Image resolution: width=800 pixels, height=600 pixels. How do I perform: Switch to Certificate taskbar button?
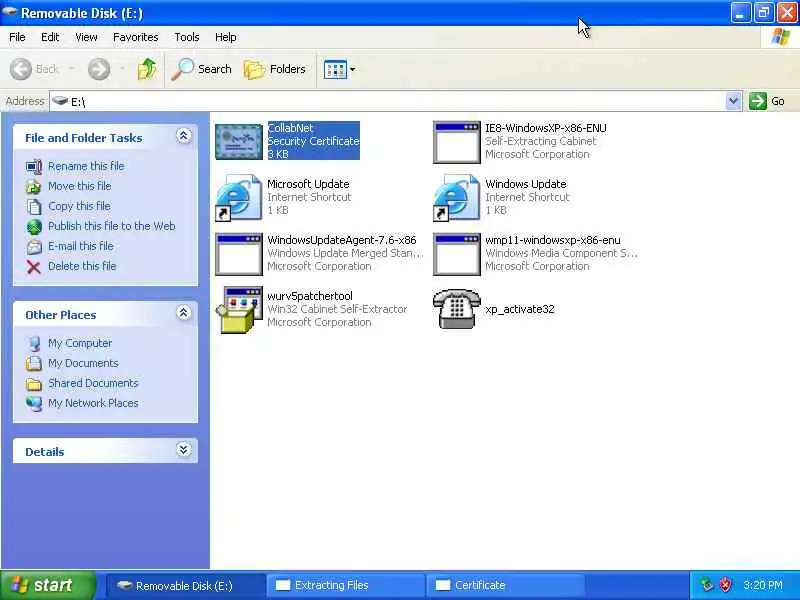pyautogui.click(x=505, y=585)
